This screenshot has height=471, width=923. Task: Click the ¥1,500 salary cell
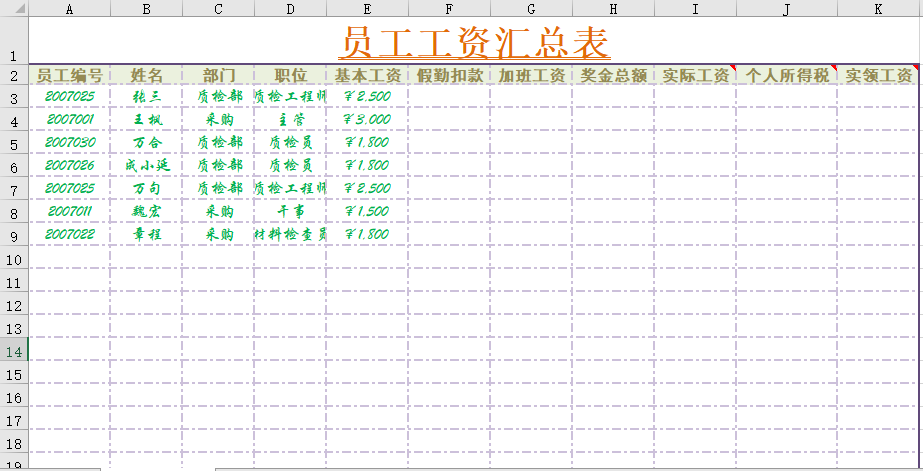pyautogui.click(x=367, y=212)
